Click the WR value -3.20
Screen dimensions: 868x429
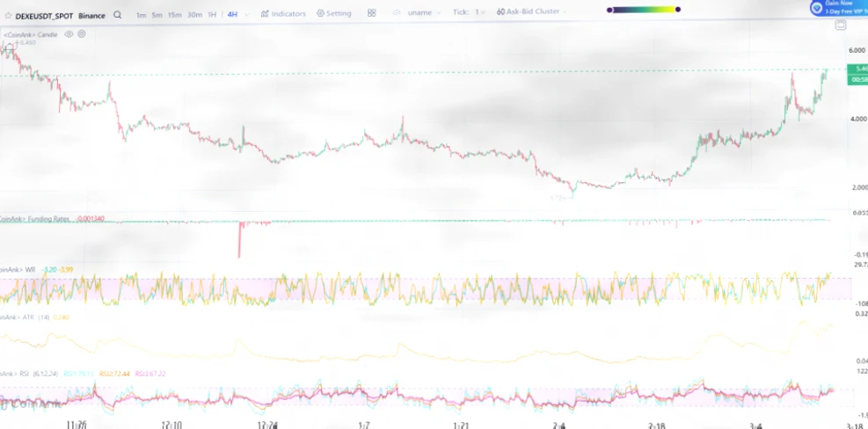coord(48,270)
